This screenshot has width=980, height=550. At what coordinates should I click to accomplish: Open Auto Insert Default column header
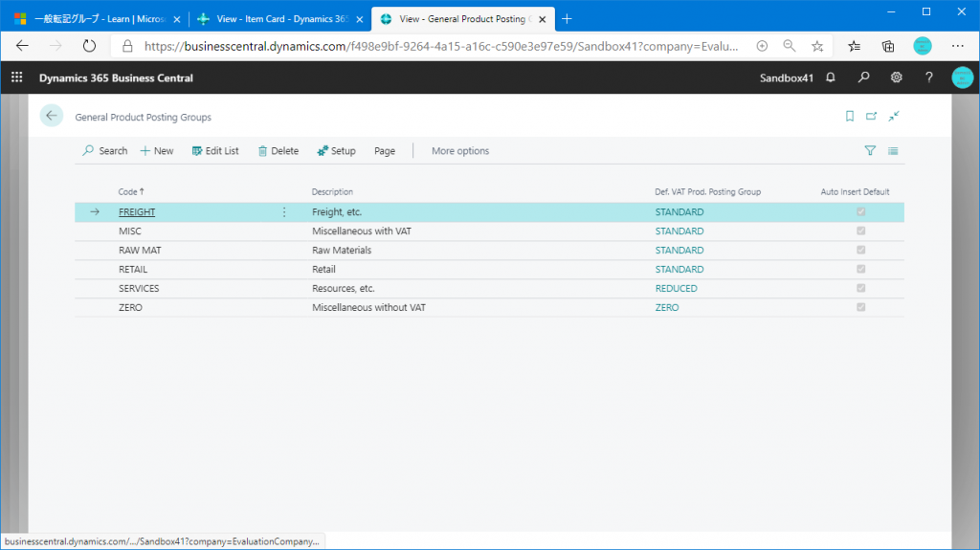click(855, 192)
